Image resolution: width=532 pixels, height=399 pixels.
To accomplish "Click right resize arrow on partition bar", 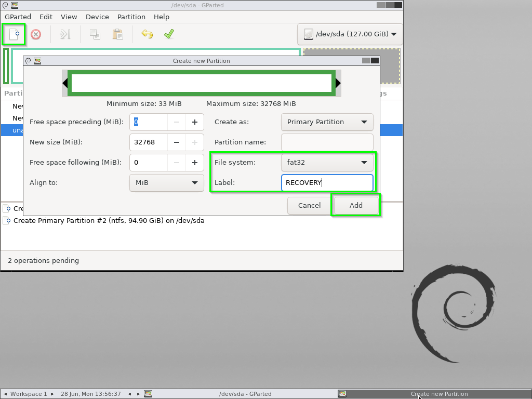I will [338, 83].
